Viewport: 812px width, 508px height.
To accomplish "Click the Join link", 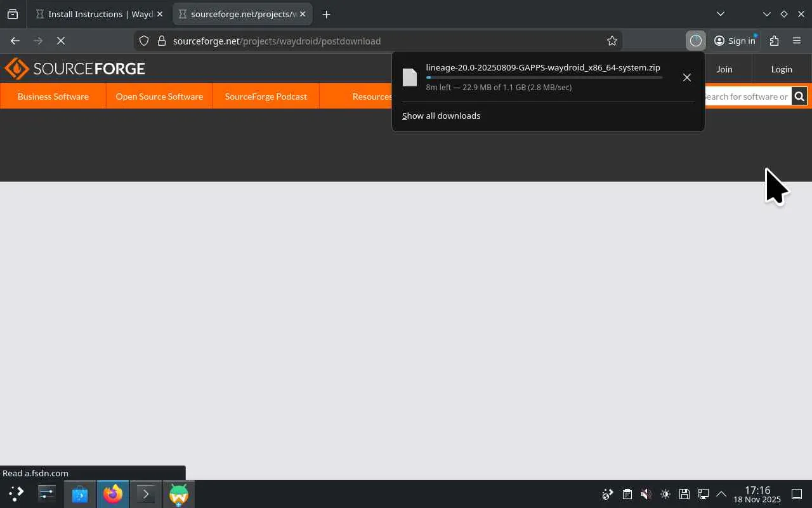I will (724, 69).
